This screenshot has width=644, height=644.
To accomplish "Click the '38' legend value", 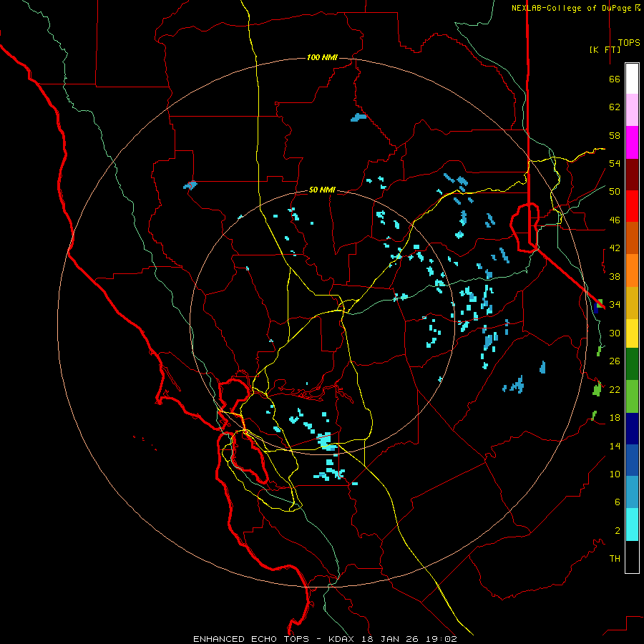I will pos(615,276).
